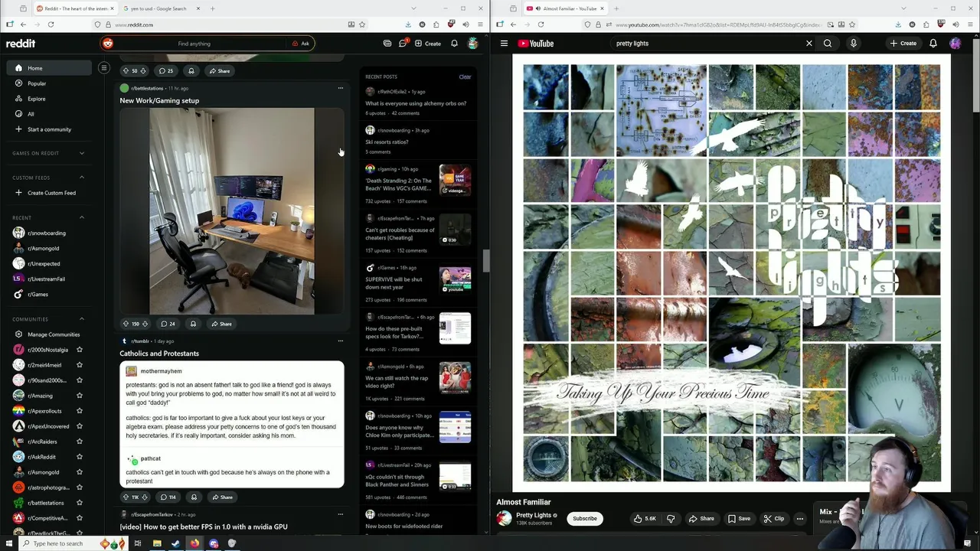The height and width of the screenshot is (551, 980).
Task: Favorite r/Amazing community star
Action: point(79,396)
